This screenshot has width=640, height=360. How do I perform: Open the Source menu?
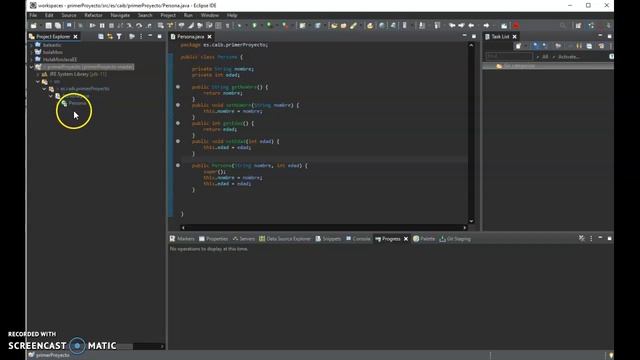pos(69,15)
